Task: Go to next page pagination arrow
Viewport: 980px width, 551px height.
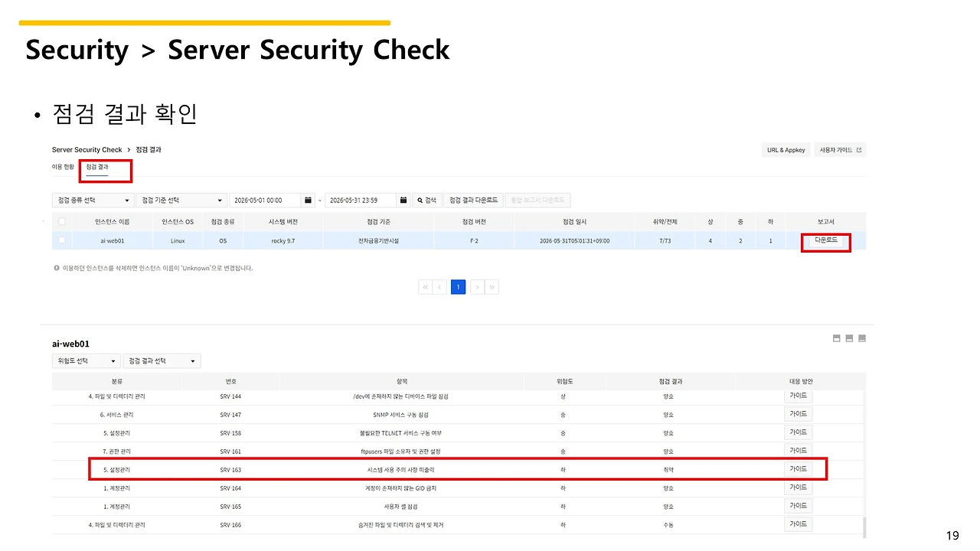Action: click(x=476, y=287)
